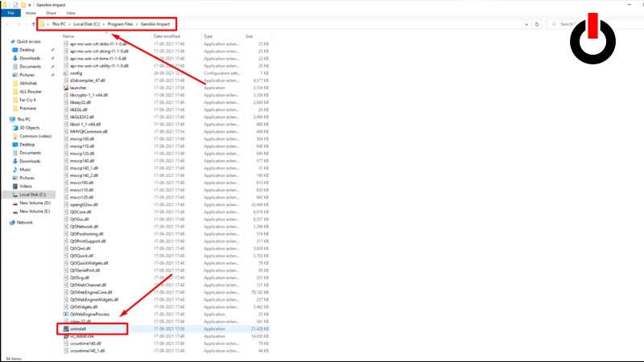Viewport: 644px width, 362px height.
Task: Click the Up one level arrow
Action: 33,24
